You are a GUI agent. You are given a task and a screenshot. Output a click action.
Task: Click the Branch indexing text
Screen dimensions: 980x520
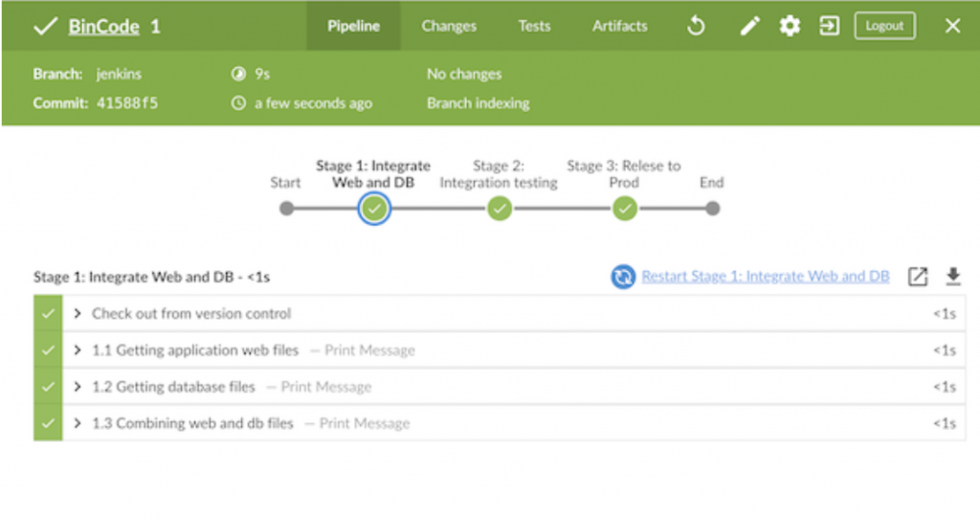tap(479, 102)
